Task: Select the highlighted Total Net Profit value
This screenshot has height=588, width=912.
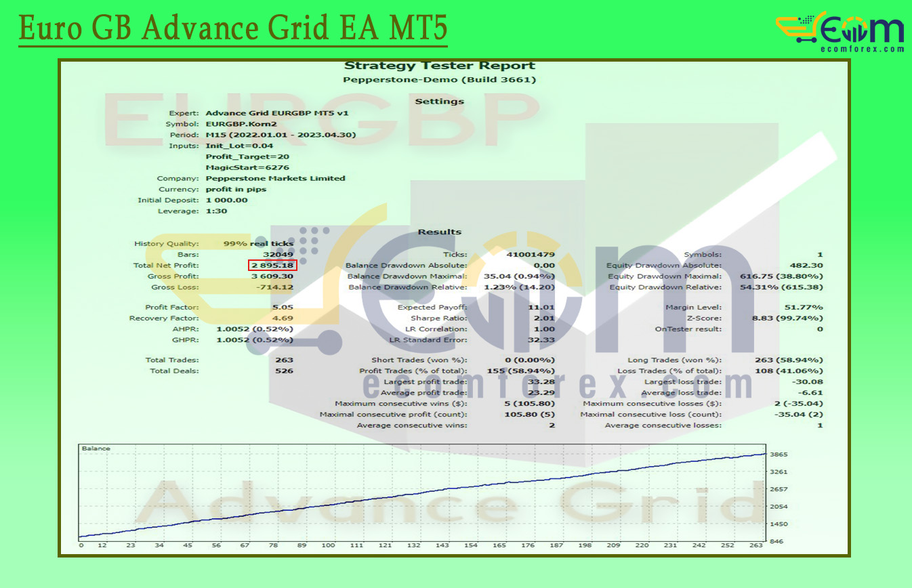Action: coord(273,266)
